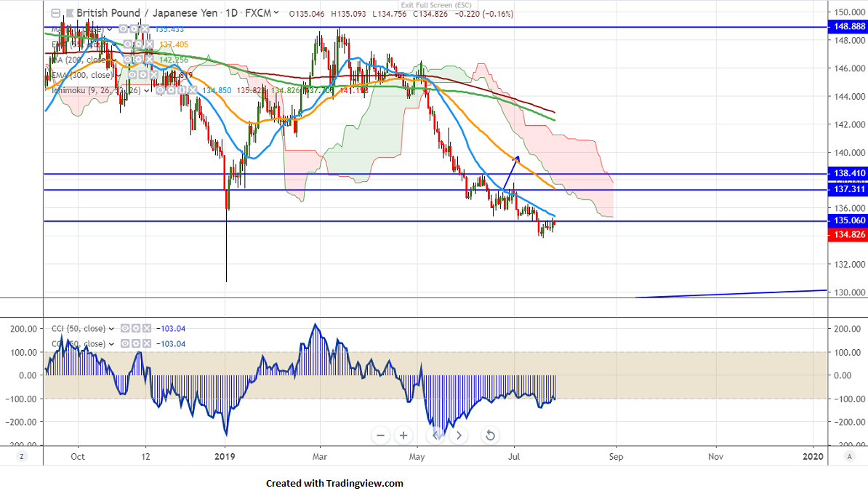This screenshot has width=868, height=491.
Task: Click the red current price label 134.826
Action: (x=848, y=235)
